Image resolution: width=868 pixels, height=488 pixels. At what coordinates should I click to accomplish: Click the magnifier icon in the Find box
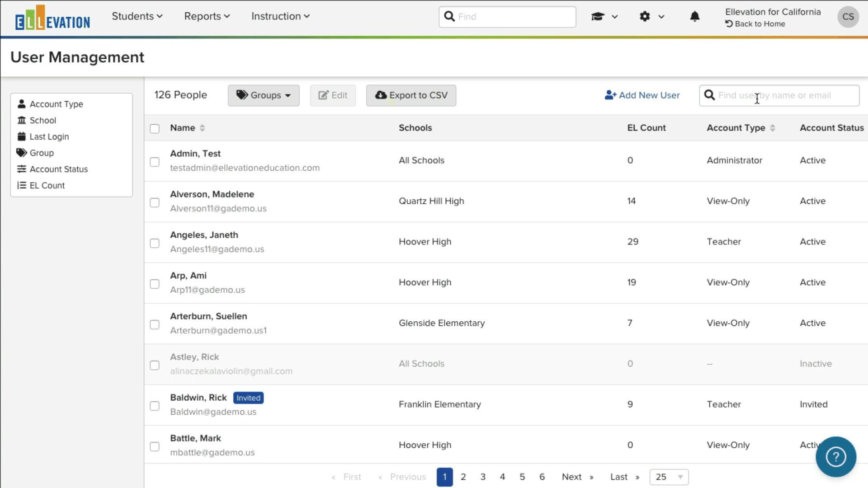tap(449, 17)
